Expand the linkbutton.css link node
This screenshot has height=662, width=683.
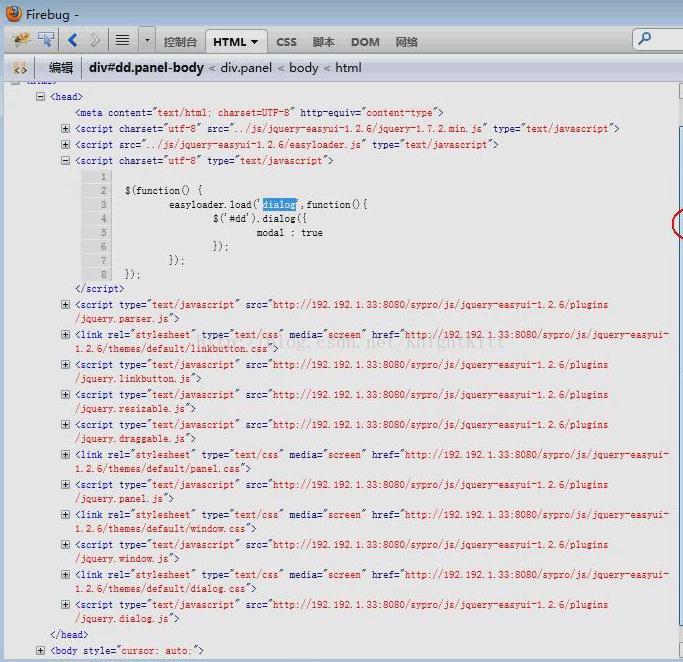click(65, 334)
